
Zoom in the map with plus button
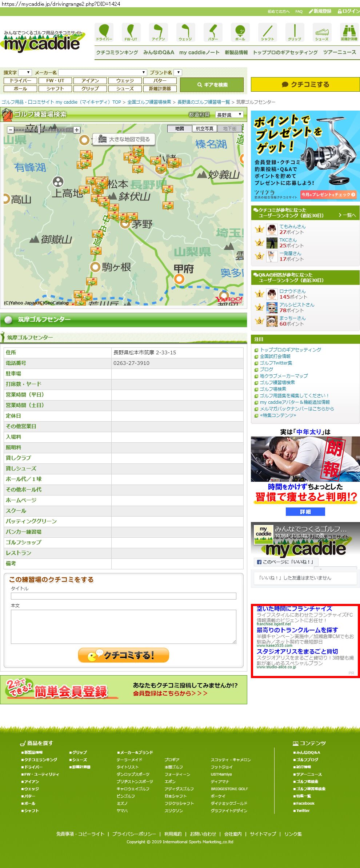tap(77, 130)
